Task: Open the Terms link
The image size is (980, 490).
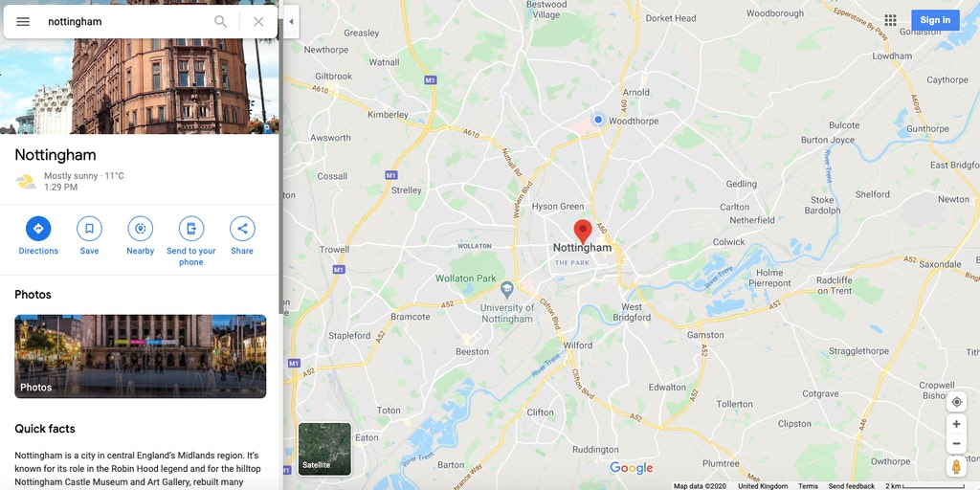Action: click(808, 485)
